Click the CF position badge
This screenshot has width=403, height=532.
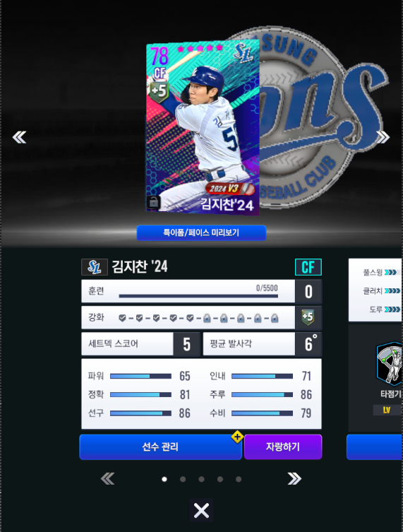click(308, 267)
